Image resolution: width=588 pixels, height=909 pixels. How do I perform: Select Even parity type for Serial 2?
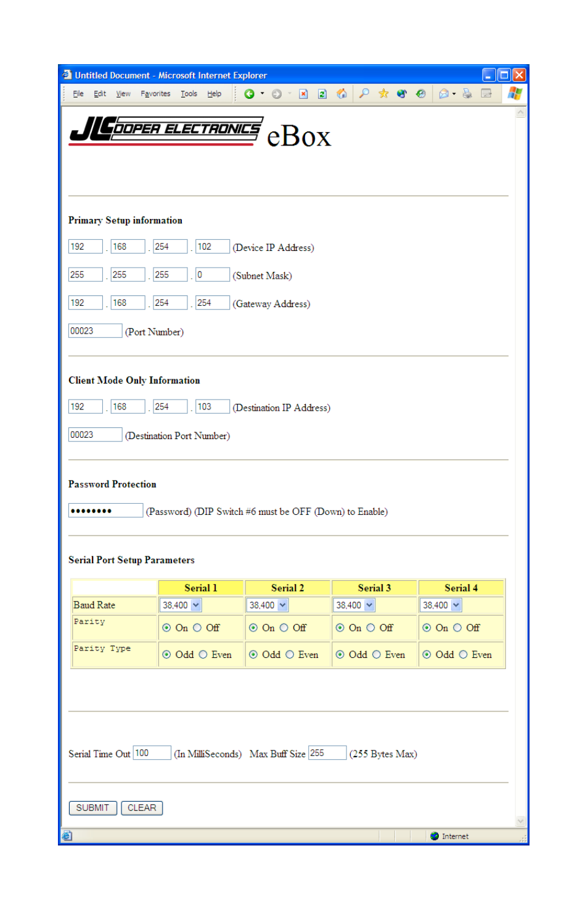coord(290,655)
